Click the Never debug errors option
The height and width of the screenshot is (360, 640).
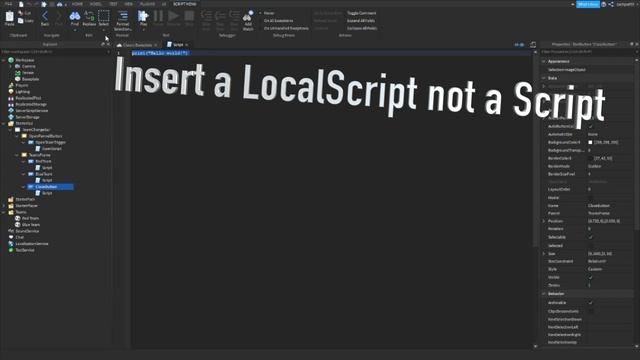click(x=269, y=13)
